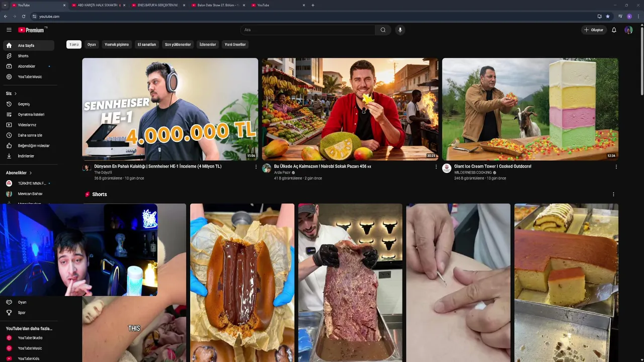Viewport: 644px width, 362px height.
Task: Open a new browser tab
Action: pyautogui.click(x=313, y=5)
